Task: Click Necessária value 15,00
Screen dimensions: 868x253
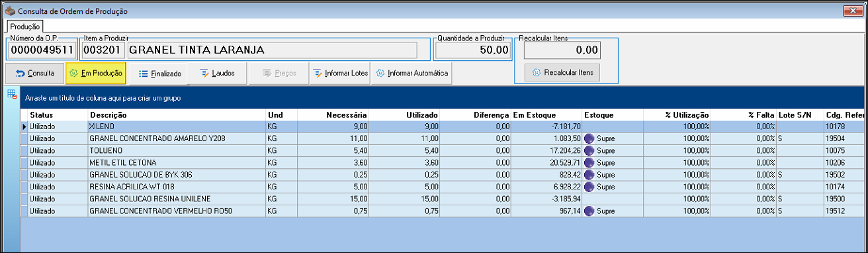Action: (358, 199)
